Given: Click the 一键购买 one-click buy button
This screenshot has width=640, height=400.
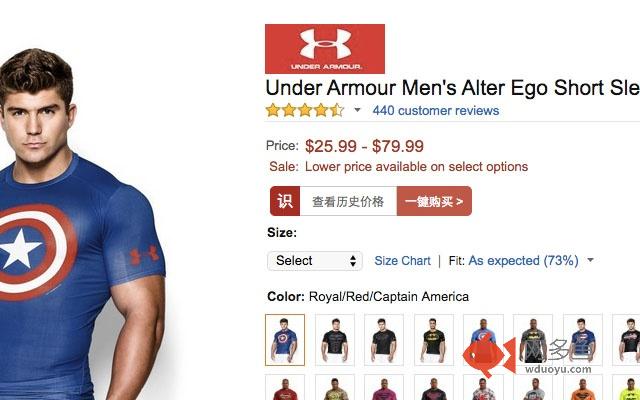Looking at the screenshot, I should click(434, 201).
